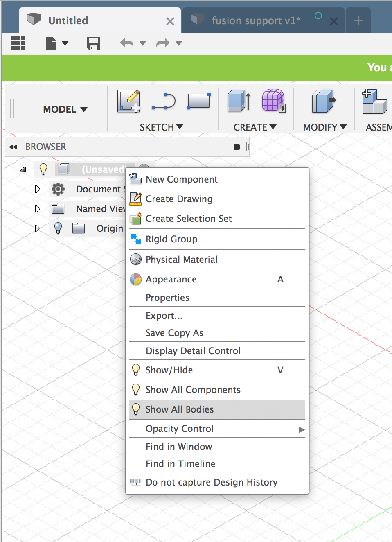Open Properties from context menu
Viewport: 392px width, 542px height.
point(217,298)
